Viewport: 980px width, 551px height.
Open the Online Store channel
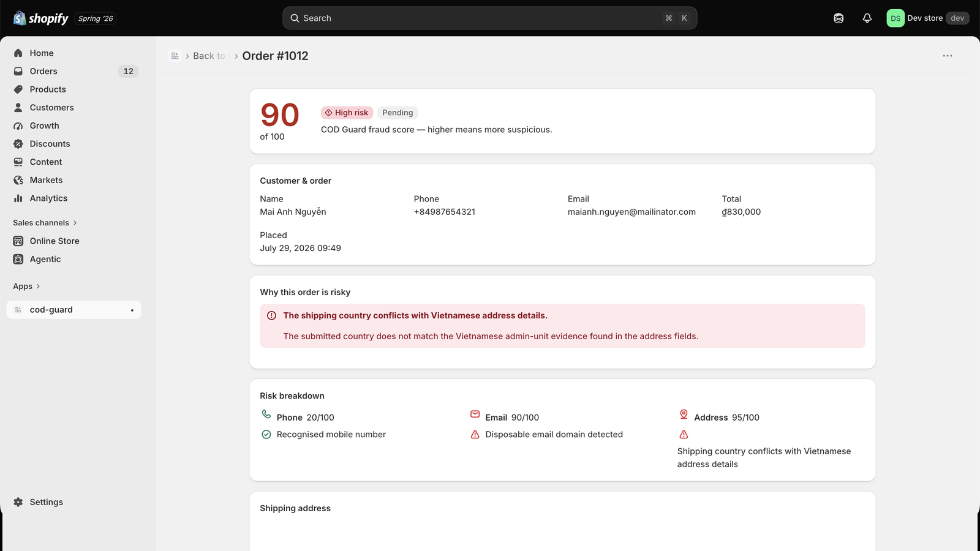pos(74,241)
